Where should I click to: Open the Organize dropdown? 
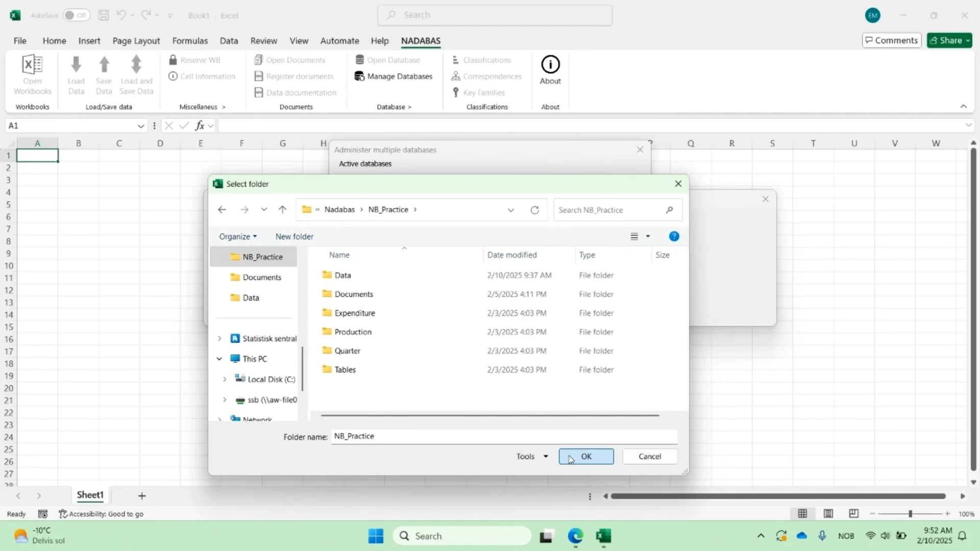click(237, 236)
